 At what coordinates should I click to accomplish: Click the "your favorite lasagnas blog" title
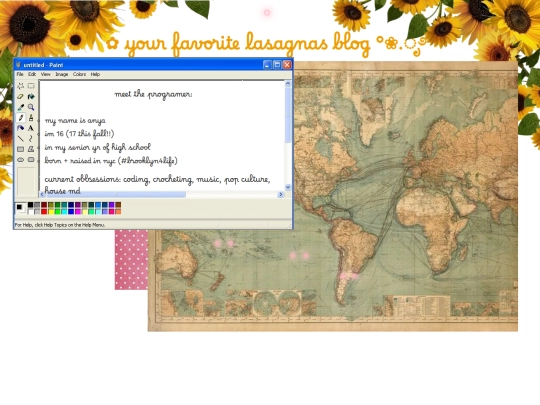[247, 44]
